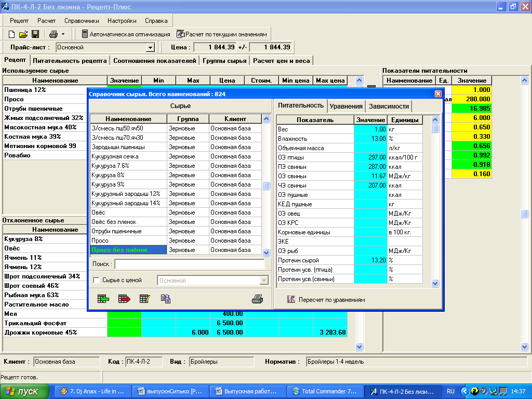
Task: Open the disabled Основной combo box in dialog
Action: 264,281
